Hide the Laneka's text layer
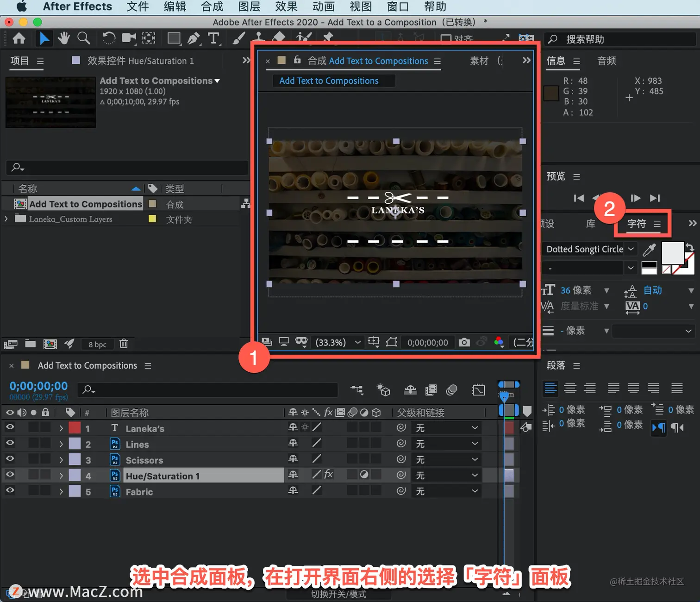This screenshot has width=700, height=602. (x=10, y=427)
